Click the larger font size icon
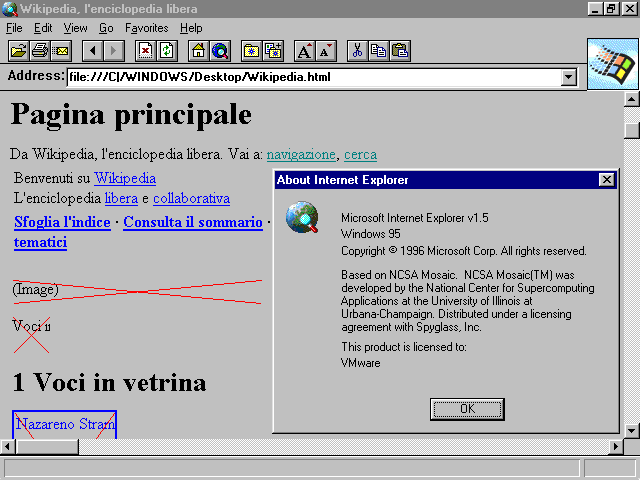The image size is (640, 480). point(305,50)
